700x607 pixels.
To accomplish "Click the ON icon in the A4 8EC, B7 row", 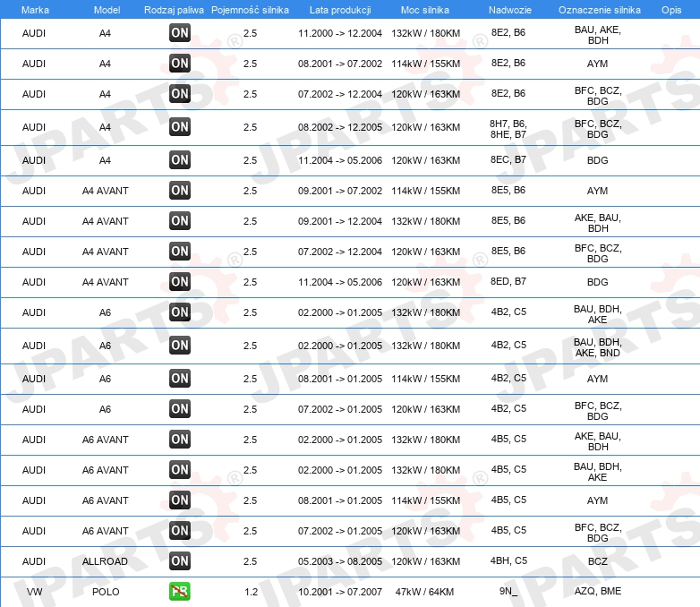I will (x=180, y=159).
